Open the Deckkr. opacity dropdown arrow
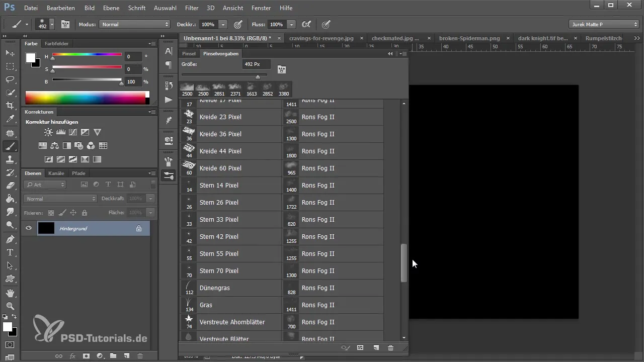644x362 pixels. click(x=223, y=24)
